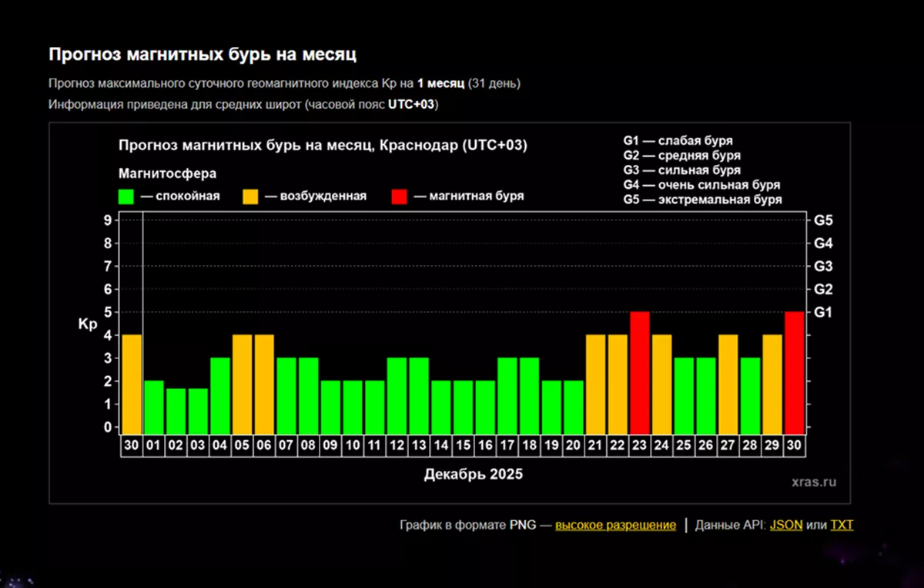
Task: Click the "Декабрь 2025" month label
Action: tap(473, 475)
